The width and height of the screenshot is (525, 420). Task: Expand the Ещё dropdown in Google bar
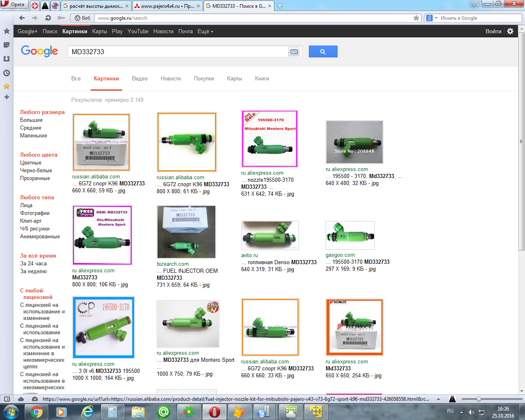click(x=205, y=32)
